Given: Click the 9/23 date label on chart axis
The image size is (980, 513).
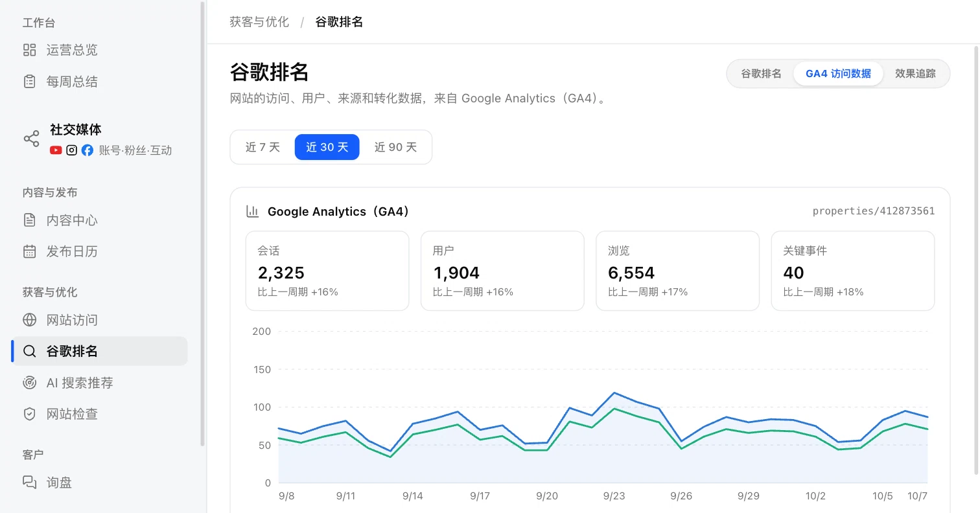Looking at the screenshot, I should point(614,496).
